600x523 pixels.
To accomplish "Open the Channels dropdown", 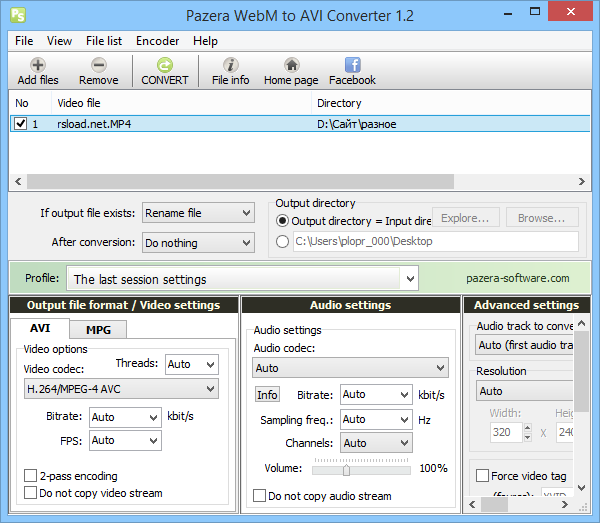I will [x=376, y=443].
